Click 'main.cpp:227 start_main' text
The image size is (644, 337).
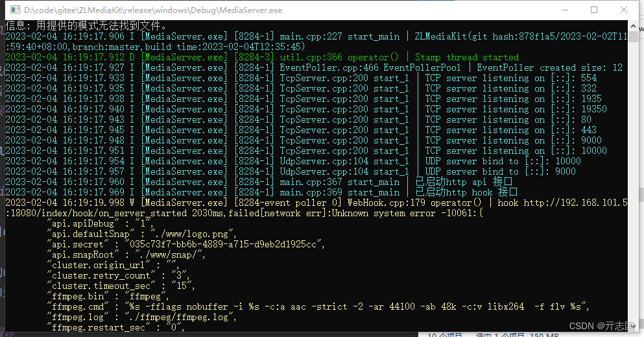click(x=340, y=36)
